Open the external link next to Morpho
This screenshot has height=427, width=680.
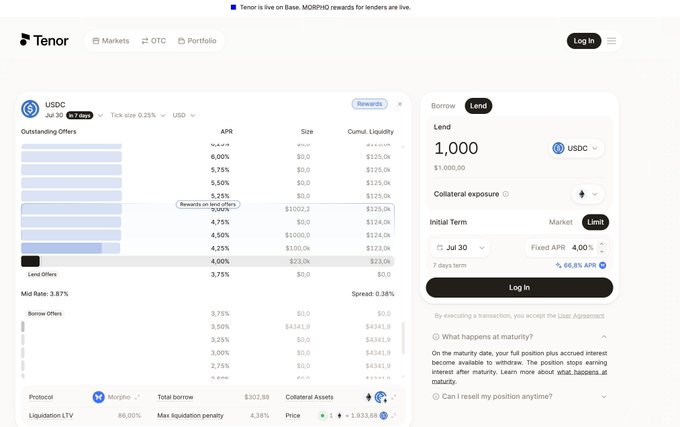click(x=137, y=397)
